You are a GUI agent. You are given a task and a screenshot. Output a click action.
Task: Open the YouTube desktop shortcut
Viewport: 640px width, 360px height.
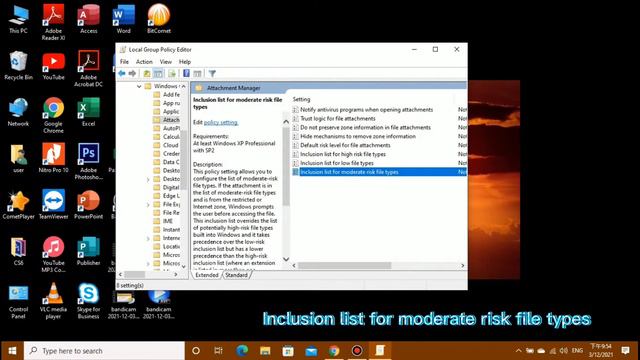tap(53, 65)
